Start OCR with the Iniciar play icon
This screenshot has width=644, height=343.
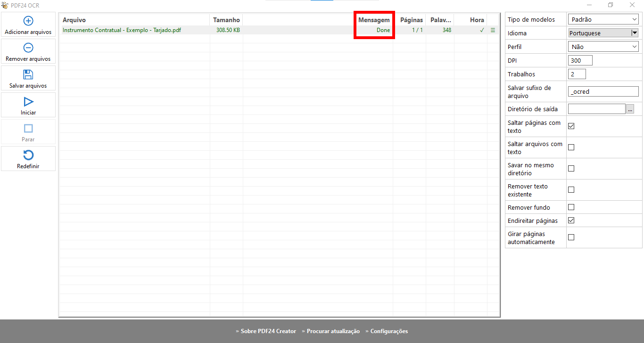click(28, 102)
